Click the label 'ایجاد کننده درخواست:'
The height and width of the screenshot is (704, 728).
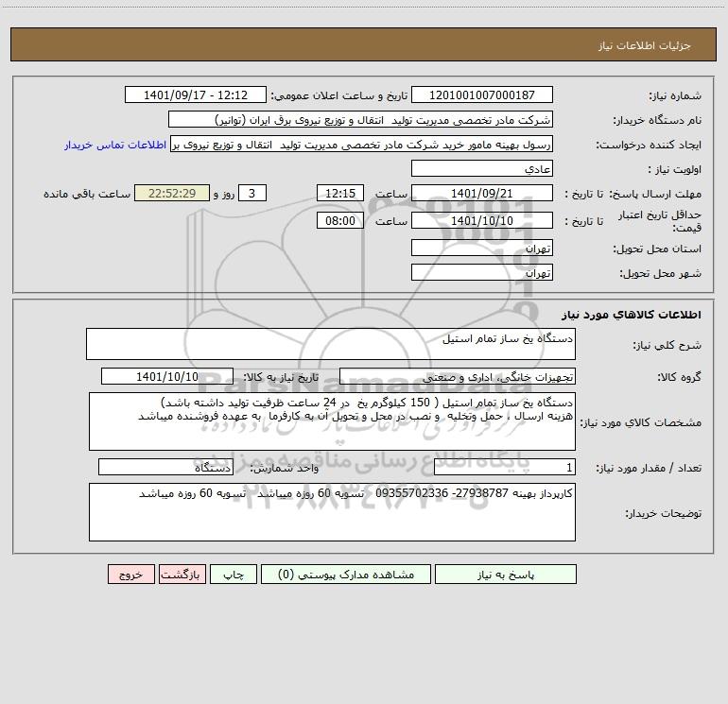pyautogui.click(x=649, y=145)
